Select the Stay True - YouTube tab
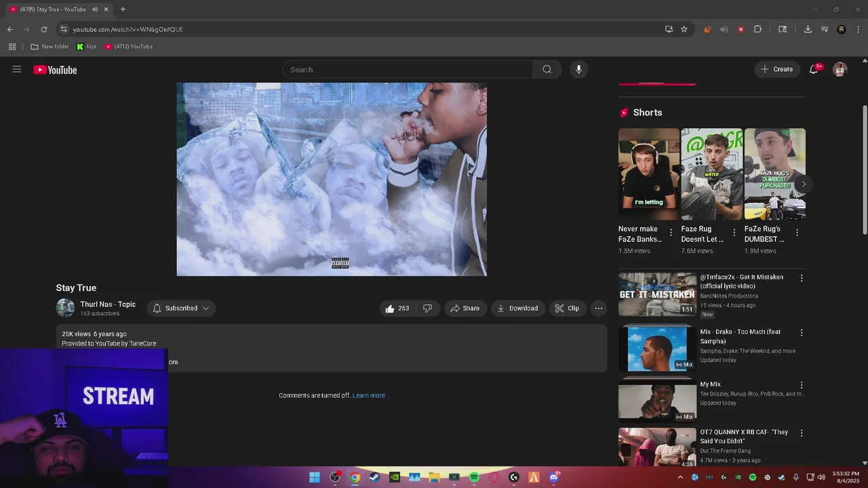The image size is (868, 488). pos(53,9)
